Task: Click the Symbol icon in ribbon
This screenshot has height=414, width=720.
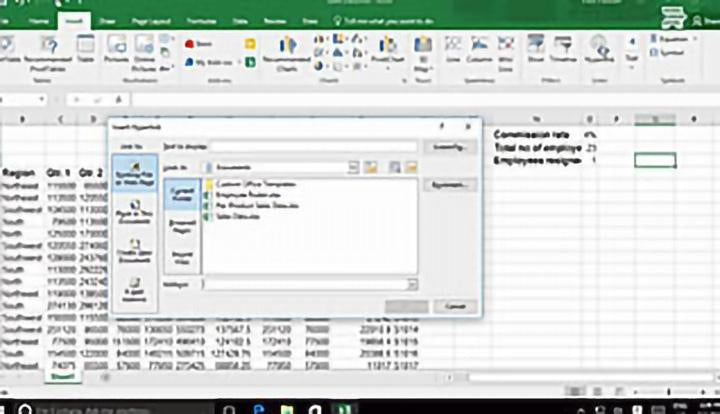Action: tap(667, 53)
